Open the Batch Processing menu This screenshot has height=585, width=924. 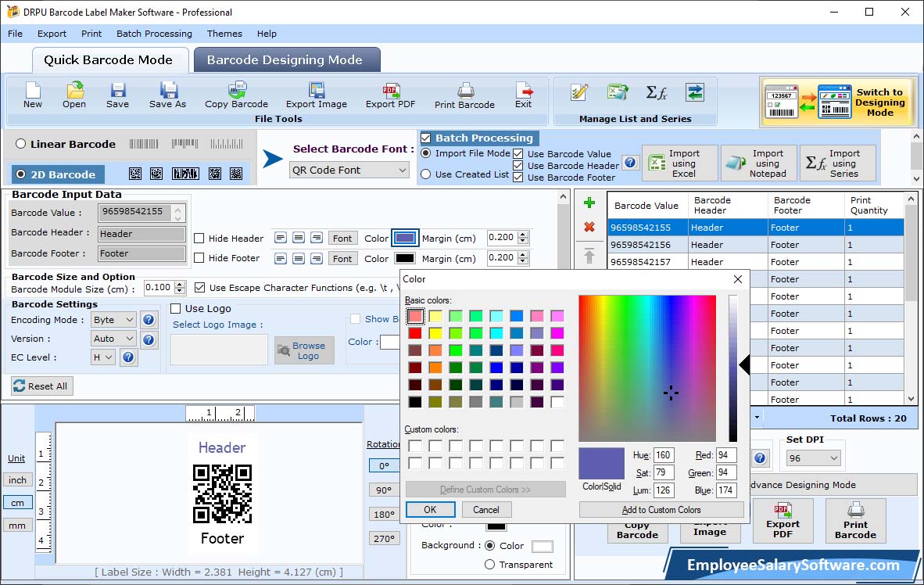pos(155,34)
